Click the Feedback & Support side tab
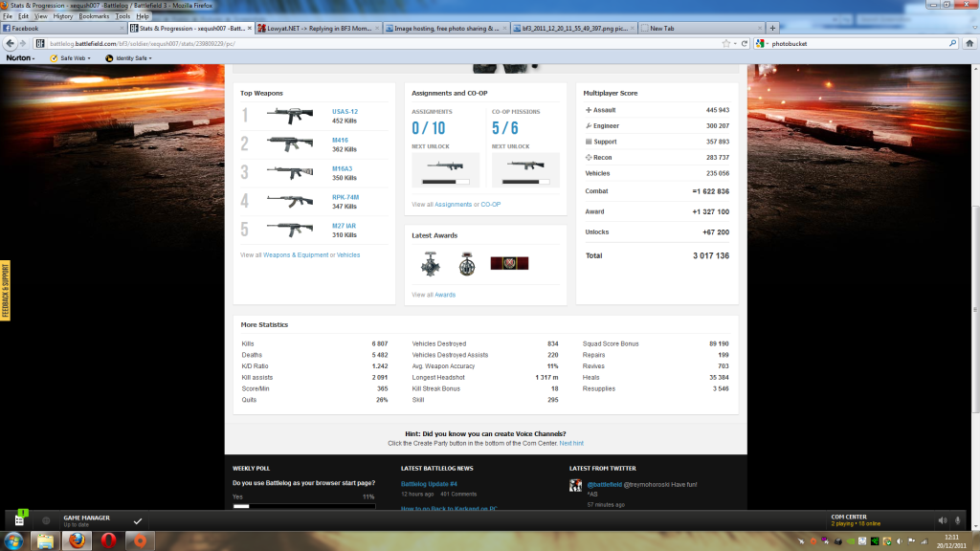The height and width of the screenshot is (551, 980). (5, 290)
